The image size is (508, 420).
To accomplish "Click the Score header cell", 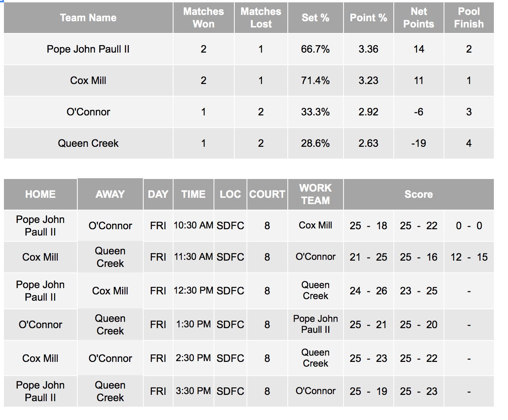I will [x=418, y=194].
